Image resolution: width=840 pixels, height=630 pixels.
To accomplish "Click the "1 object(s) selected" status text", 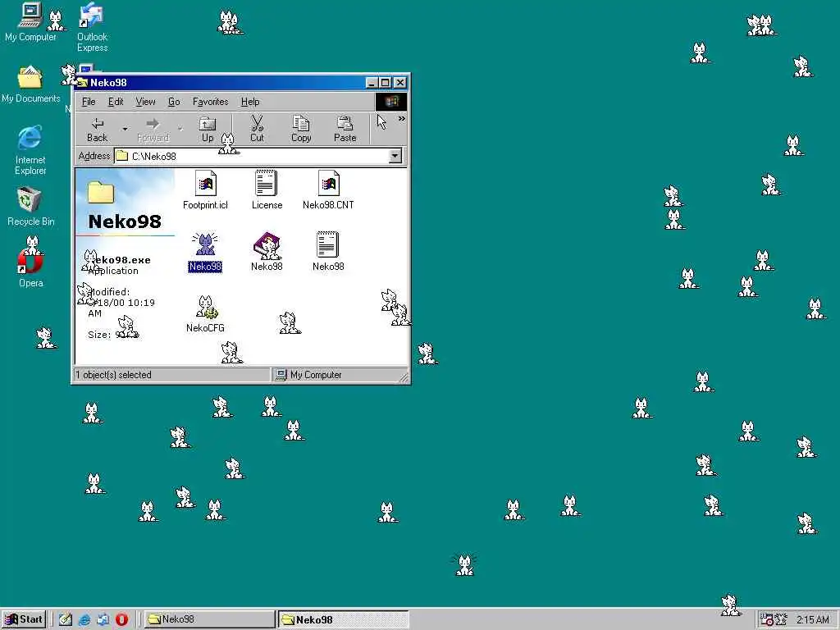I will click(x=113, y=375).
